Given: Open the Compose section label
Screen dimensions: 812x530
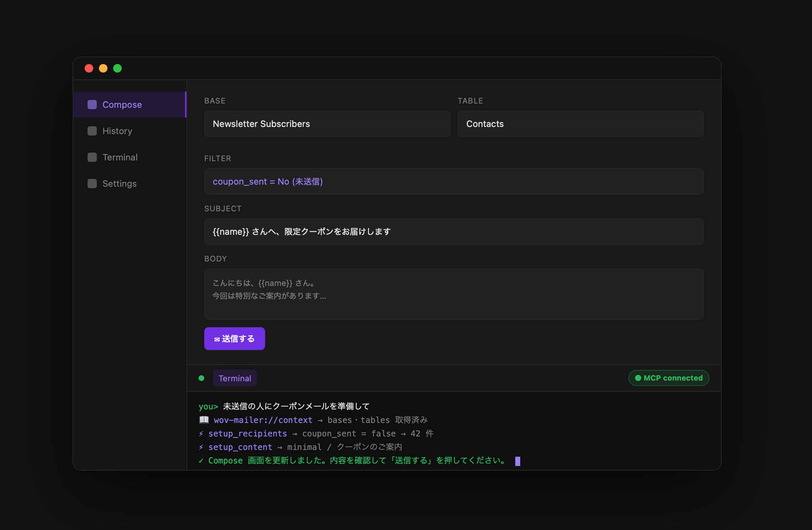Looking at the screenshot, I should click(122, 105).
